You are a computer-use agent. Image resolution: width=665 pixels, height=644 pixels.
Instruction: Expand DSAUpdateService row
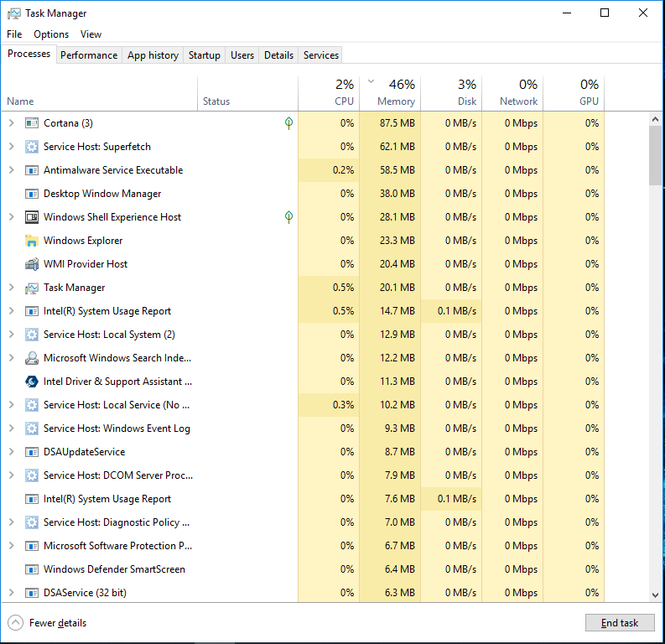pyautogui.click(x=12, y=452)
